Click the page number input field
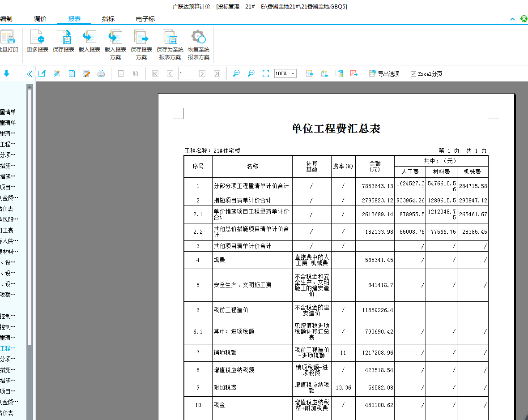This screenshot has height=420, width=528. (186, 73)
